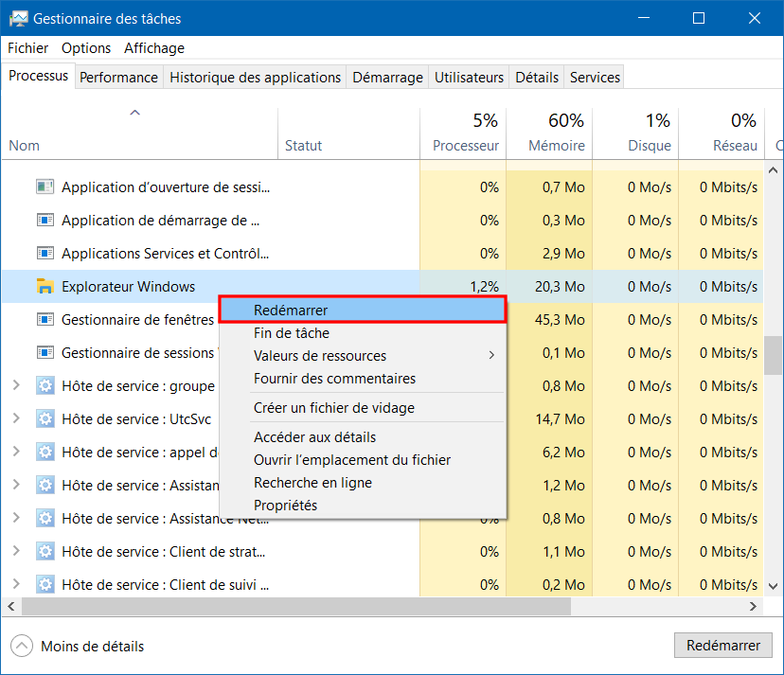Choose Redémarrer in the context menu

tap(363, 310)
